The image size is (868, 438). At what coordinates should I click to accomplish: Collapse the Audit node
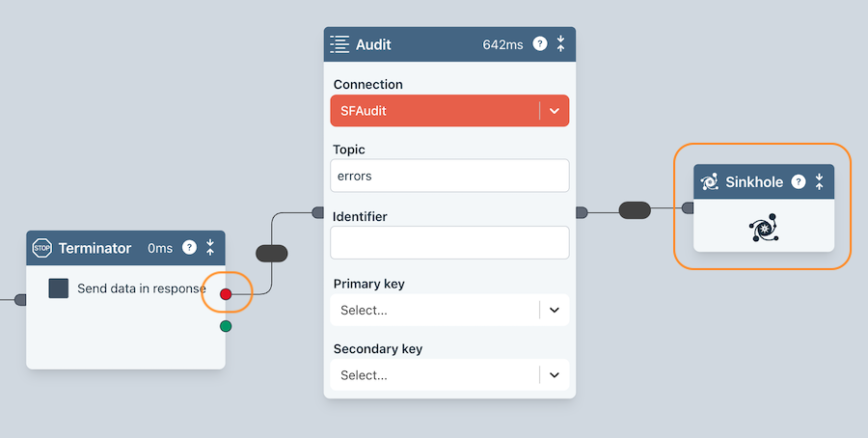561,44
